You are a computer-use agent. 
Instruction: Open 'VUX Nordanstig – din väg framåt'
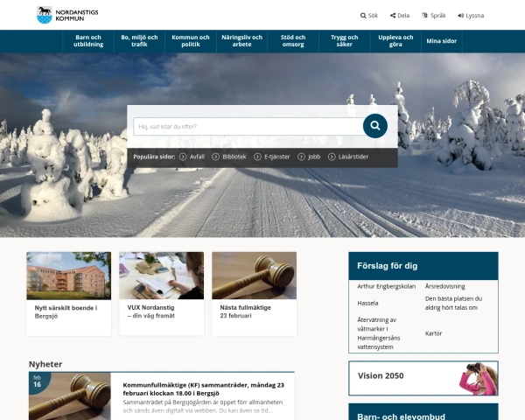pos(150,311)
